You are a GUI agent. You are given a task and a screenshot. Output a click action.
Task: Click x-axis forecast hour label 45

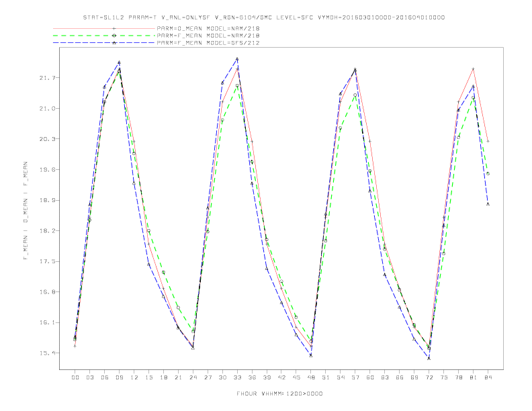point(296,377)
